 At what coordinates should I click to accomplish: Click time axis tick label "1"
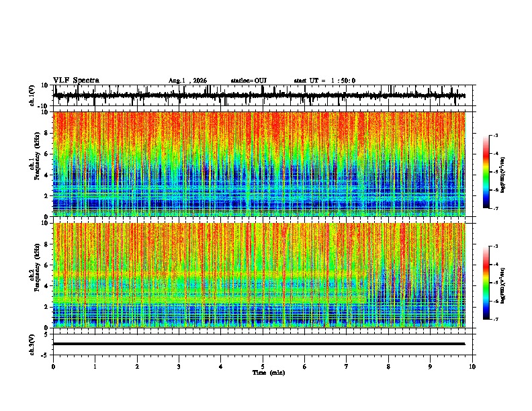pos(95,367)
